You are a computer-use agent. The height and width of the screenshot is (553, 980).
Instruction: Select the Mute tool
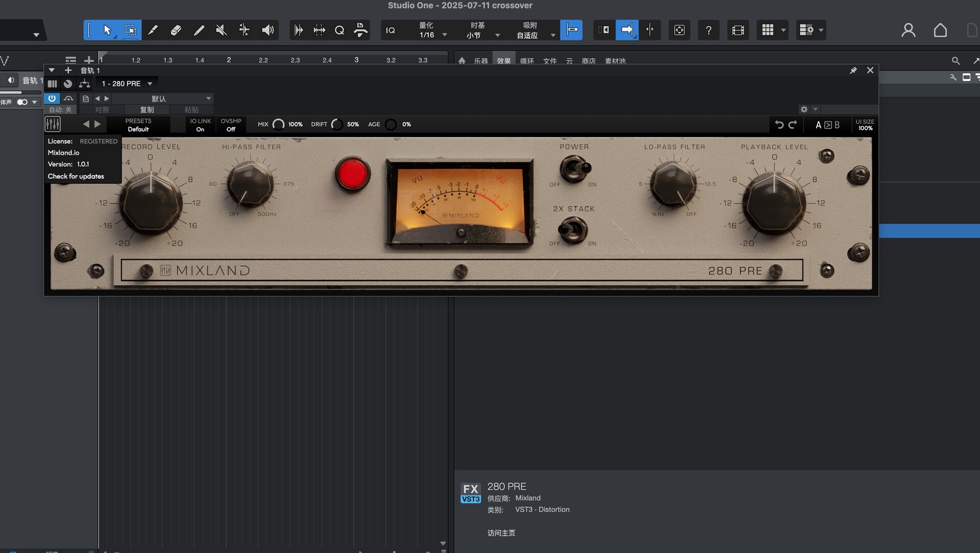(x=221, y=30)
